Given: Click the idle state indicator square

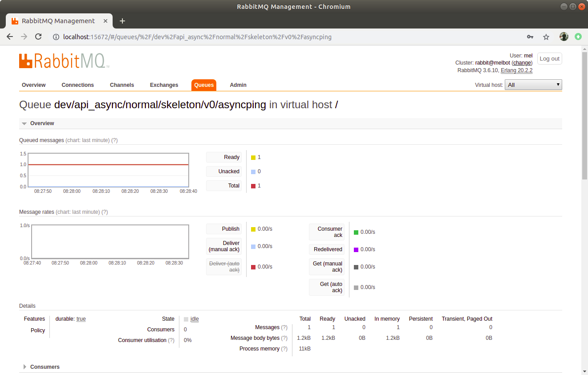Looking at the screenshot, I should point(186,319).
